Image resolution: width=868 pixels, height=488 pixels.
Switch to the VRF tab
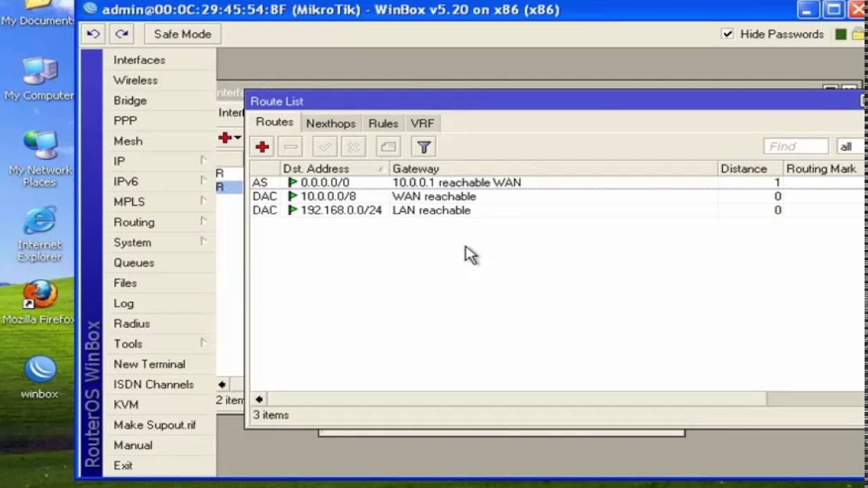pos(422,123)
